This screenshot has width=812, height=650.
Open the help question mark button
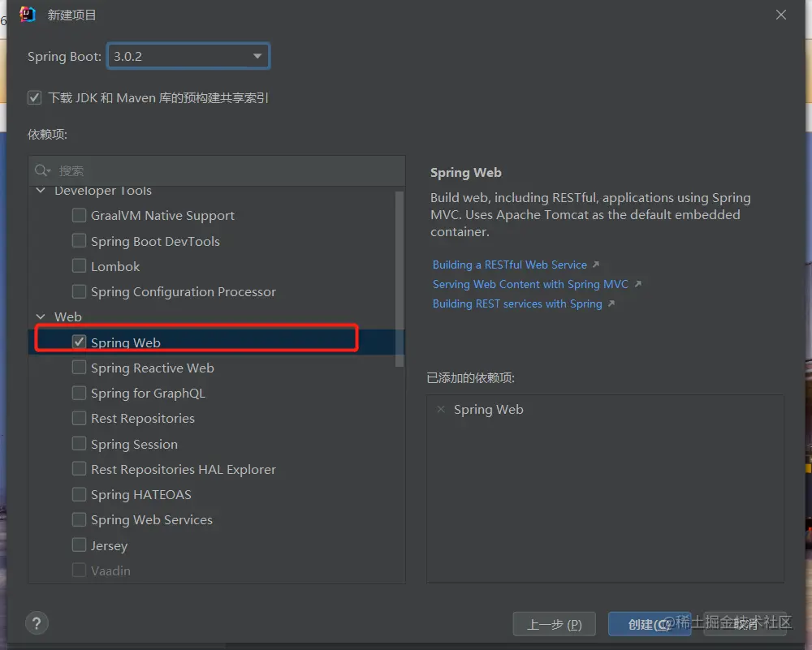pyautogui.click(x=37, y=623)
